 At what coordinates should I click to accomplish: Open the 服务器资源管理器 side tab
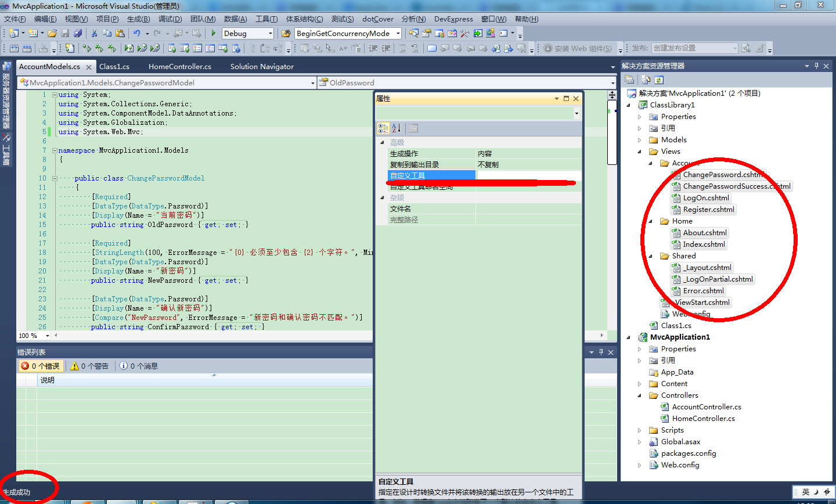coord(6,96)
